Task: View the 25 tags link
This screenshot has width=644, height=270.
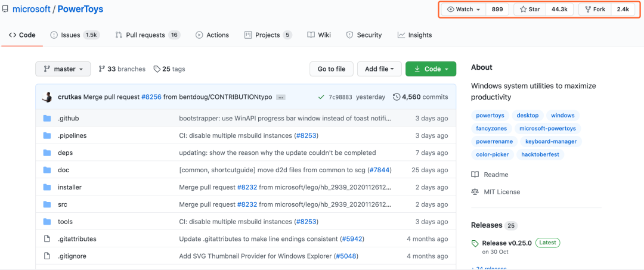Action: pos(169,69)
